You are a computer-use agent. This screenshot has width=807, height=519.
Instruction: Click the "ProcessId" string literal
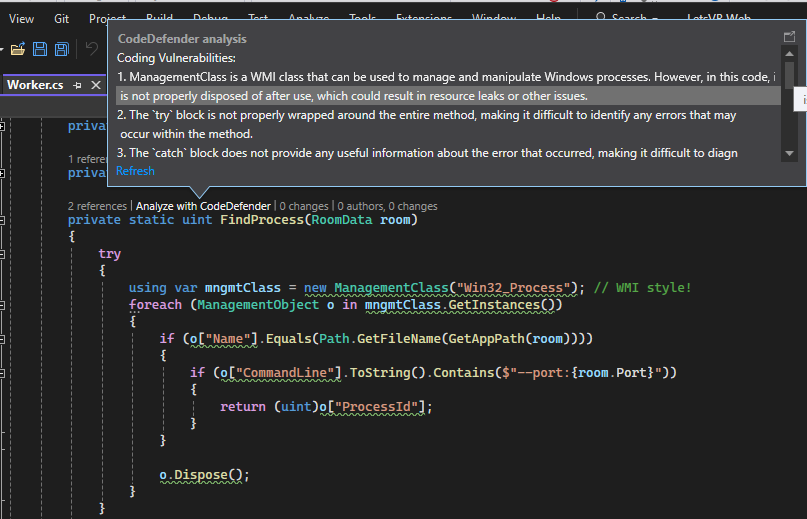pos(376,407)
